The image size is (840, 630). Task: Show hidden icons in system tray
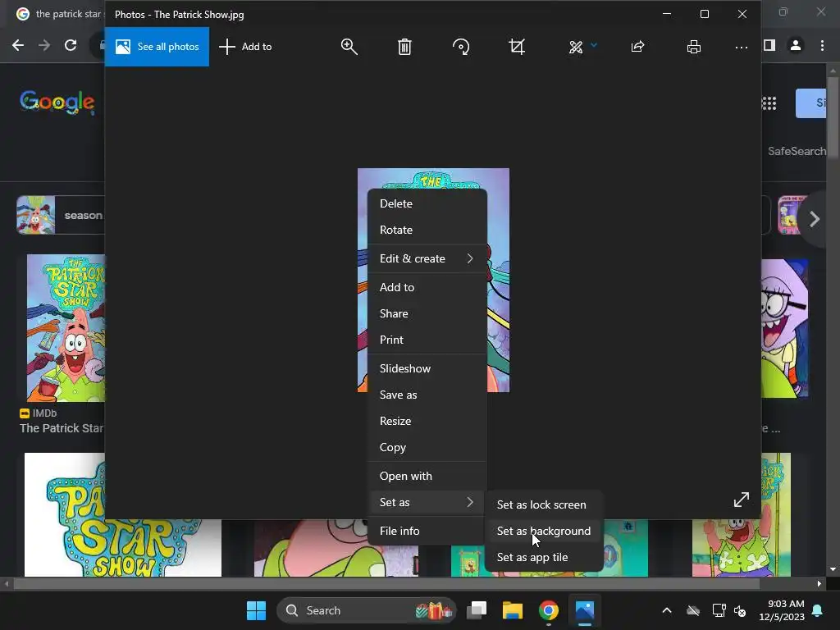pos(667,610)
